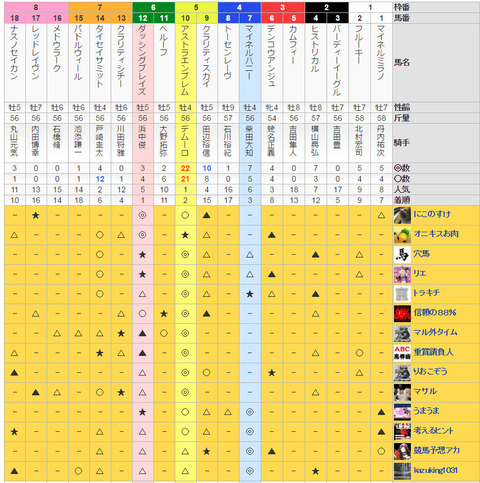Click the blue frame number 4 header
480x483 pixels.
(239, 7)
